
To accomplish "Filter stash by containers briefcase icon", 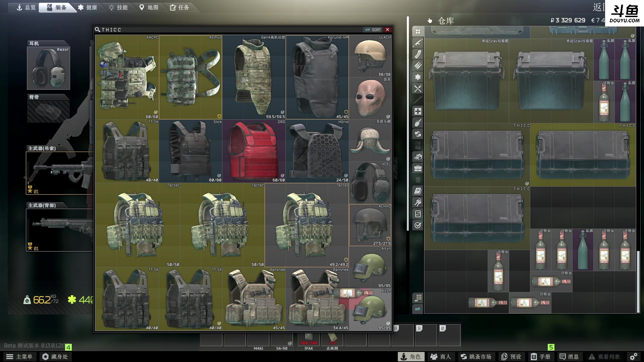I will point(418,168).
